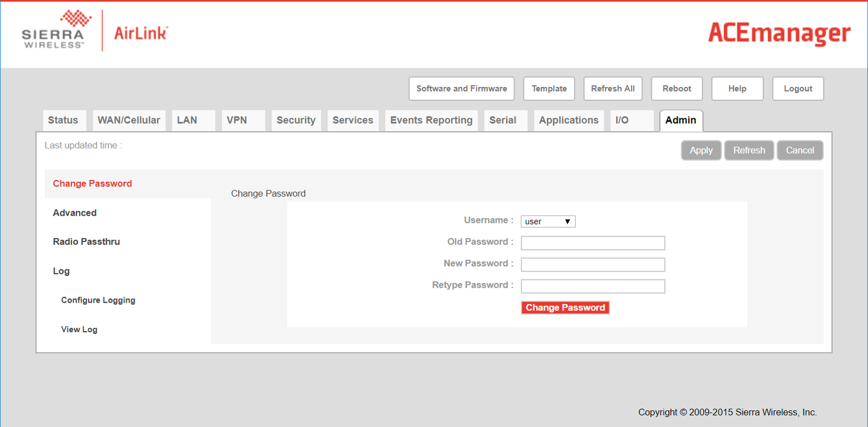
Task: Click the Software and Firmware button
Action: tap(462, 89)
